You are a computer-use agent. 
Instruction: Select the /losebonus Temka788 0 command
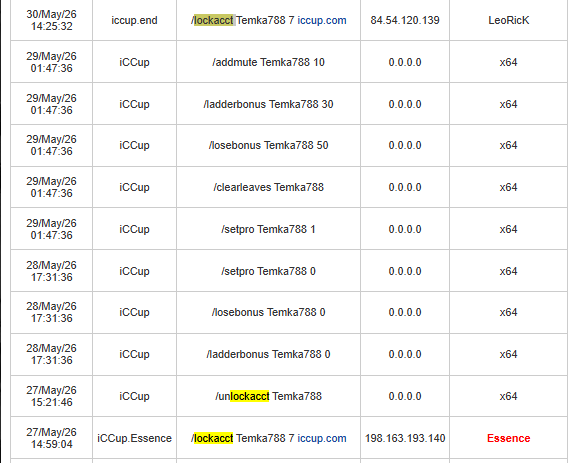pos(268,312)
